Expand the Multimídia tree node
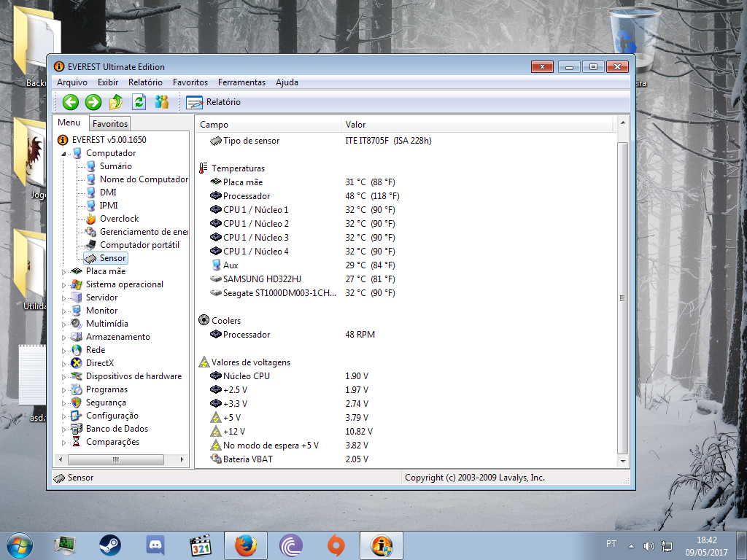 [64, 324]
